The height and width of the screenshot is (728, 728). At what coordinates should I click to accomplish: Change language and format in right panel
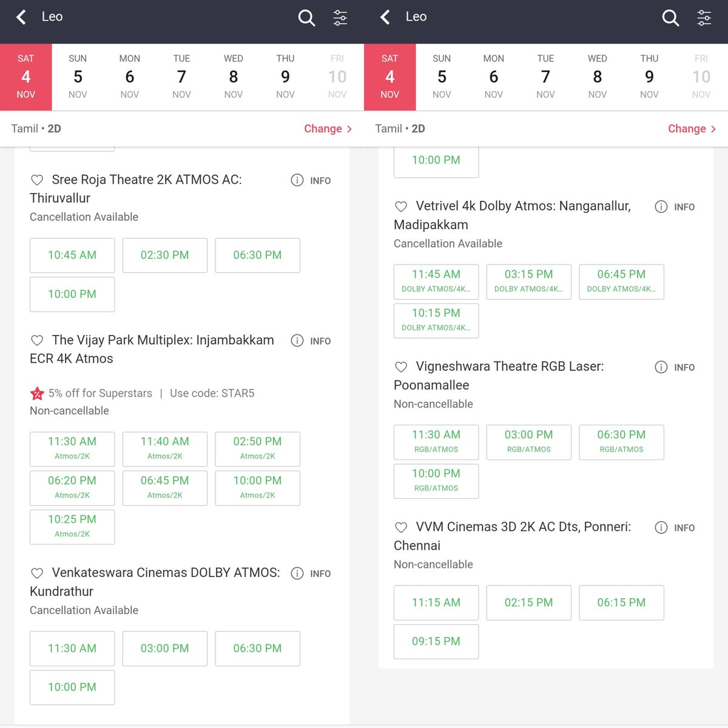click(x=692, y=129)
